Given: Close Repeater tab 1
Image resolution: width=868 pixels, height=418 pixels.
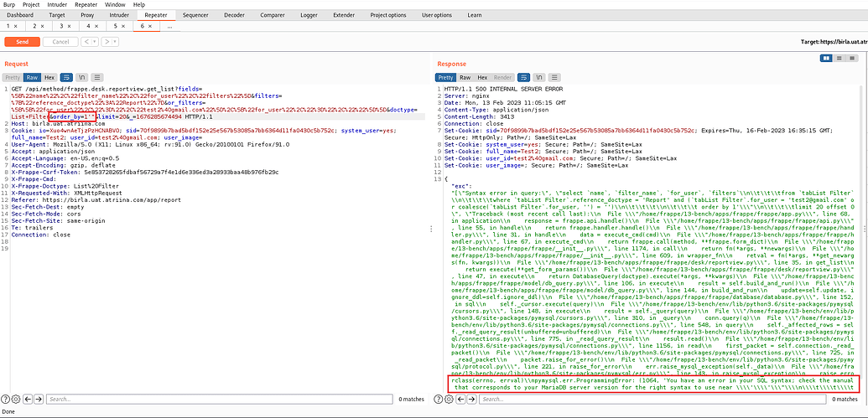Looking at the screenshot, I should [15, 26].
